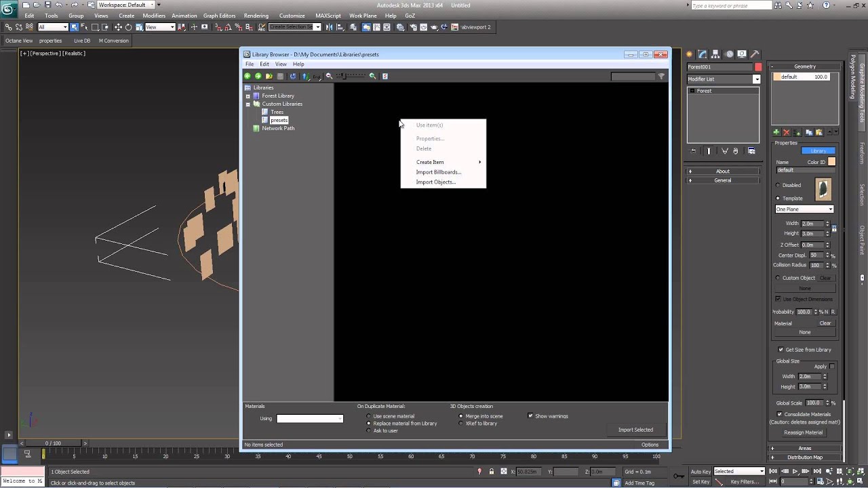Expand the About rollout

click(723, 171)
